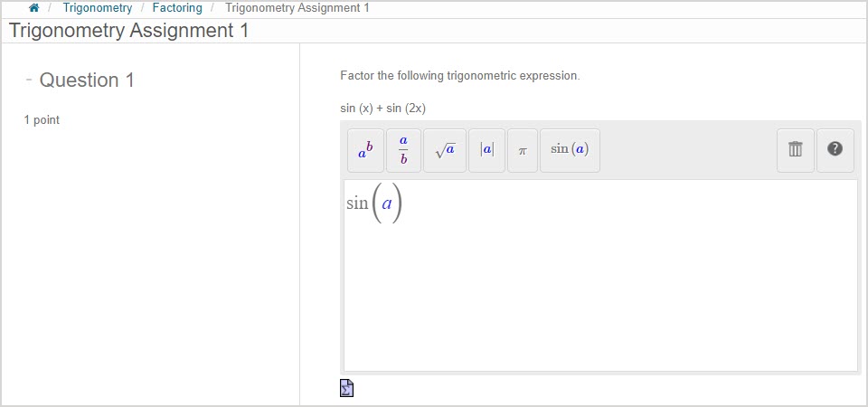Insert an exponent with a^b button
Screen dimensions: 868x407
tap(365, 150)
